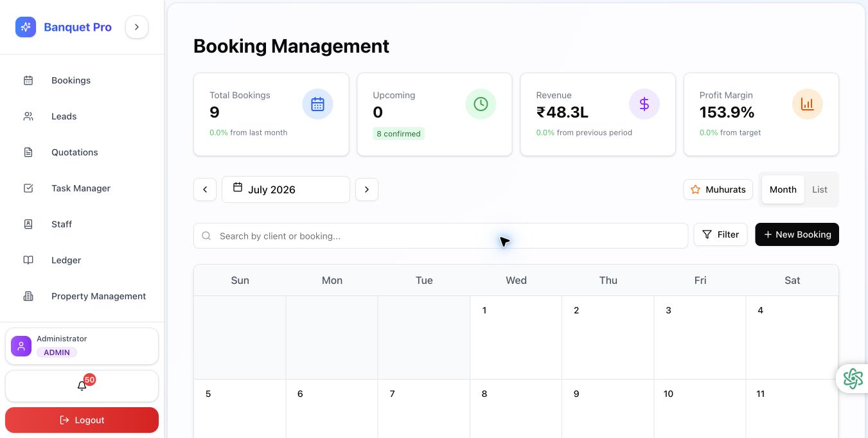Select calendar day 8
868x438 pixels.
(516, 408)
